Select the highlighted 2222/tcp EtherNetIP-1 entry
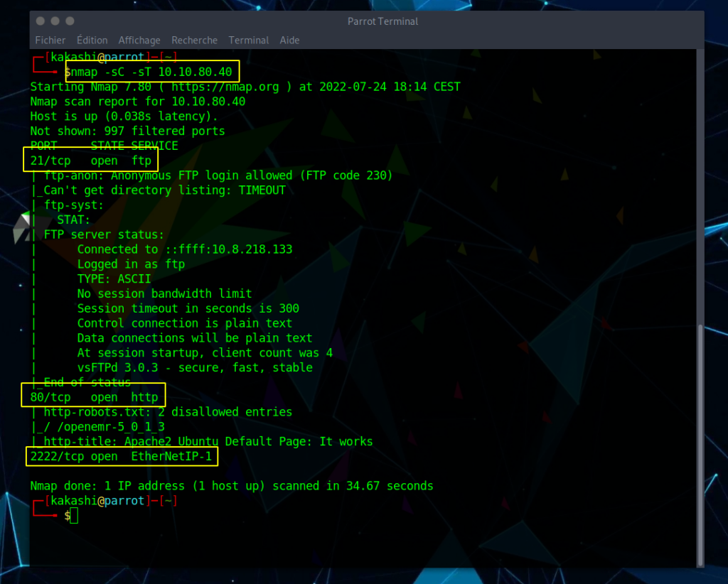Viewport: 728px width, 584px height. point(121,456)
